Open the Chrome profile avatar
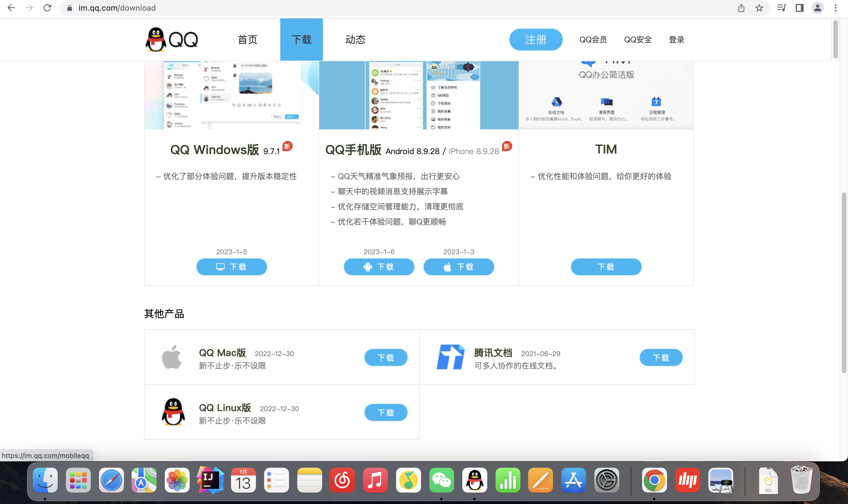Image resolution: width=848 pixels, height=504 pixels. (817, 8)
